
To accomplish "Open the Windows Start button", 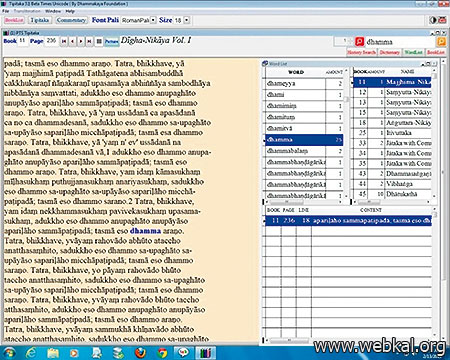I will pos(9,353).
